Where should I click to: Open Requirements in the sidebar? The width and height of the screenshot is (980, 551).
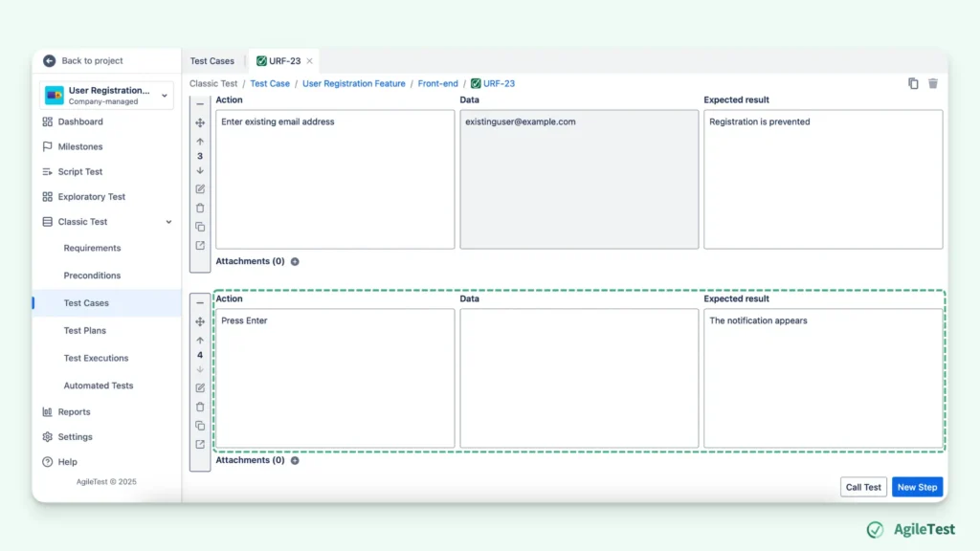pos(92,248)
